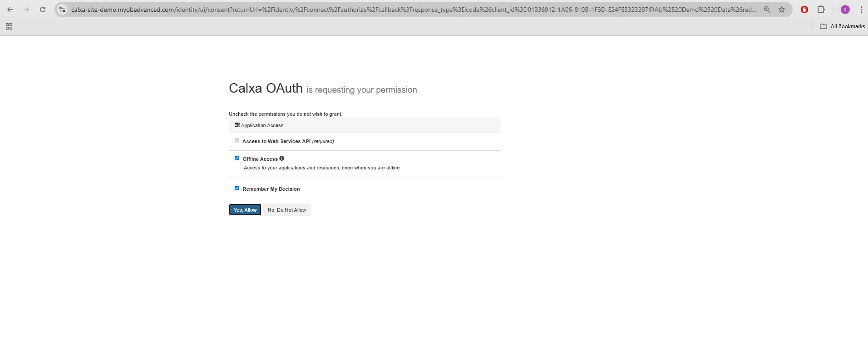
Task: Open the apps grid icon in bookmarks bar
Action: (9, 26)
